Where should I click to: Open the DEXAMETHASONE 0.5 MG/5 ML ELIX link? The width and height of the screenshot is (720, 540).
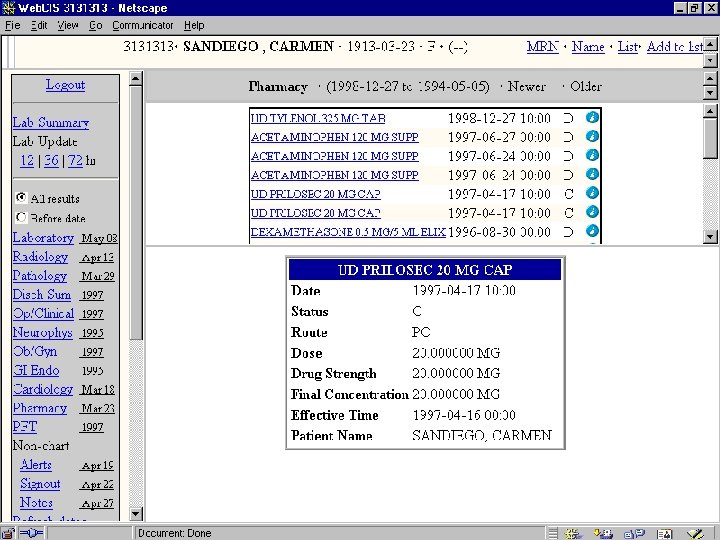pos(348,232)
